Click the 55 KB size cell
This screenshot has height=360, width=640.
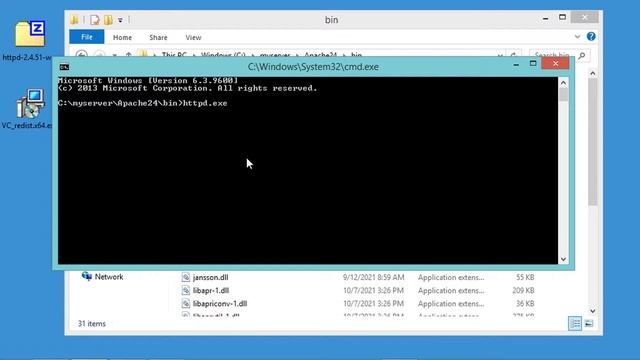click(525, 278)
